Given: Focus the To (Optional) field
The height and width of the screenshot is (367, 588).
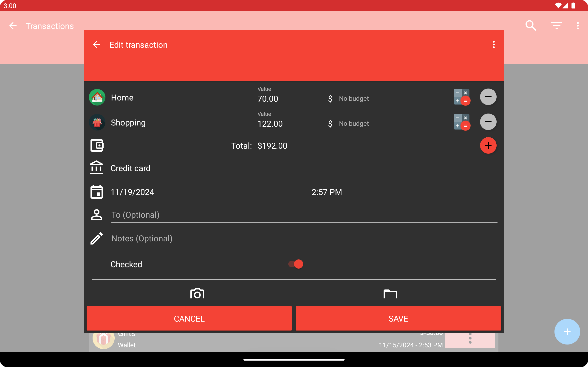Looking at the screenshot, I should tap(304, 215).
